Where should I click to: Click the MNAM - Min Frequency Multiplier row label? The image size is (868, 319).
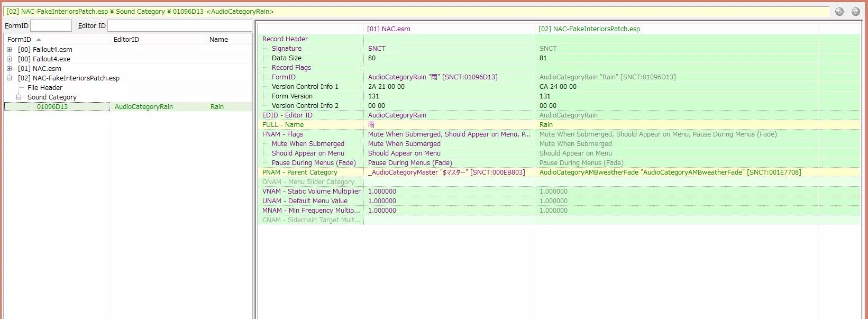click(x=312, y=211)
